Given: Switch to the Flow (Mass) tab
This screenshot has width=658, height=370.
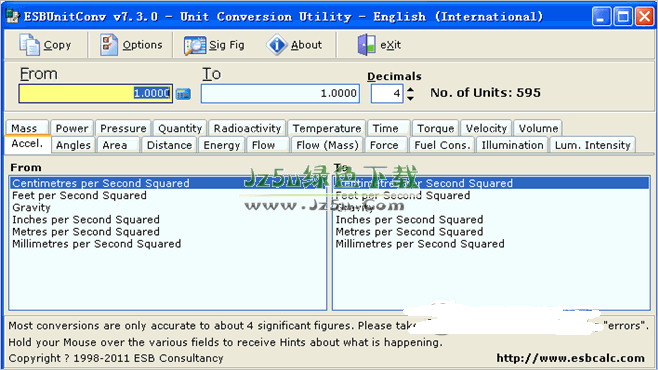Looking at the screenshot, I should point(327,145).
